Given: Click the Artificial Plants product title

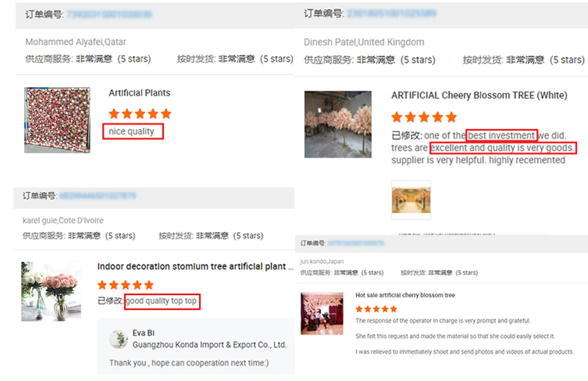Looking at the screenshot, I should (x=140, y=93).
